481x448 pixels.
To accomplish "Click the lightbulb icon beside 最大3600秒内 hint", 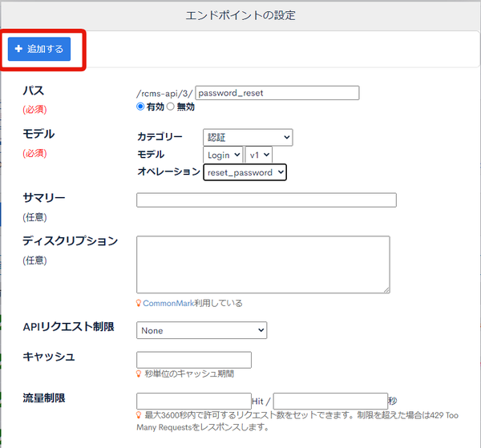I will (x=139, y=415).
